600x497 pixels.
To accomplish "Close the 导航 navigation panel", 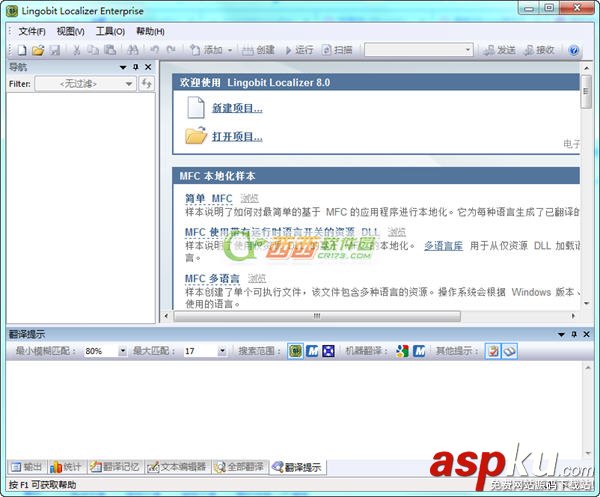I will pyautogui.click(x=148, y=67).
